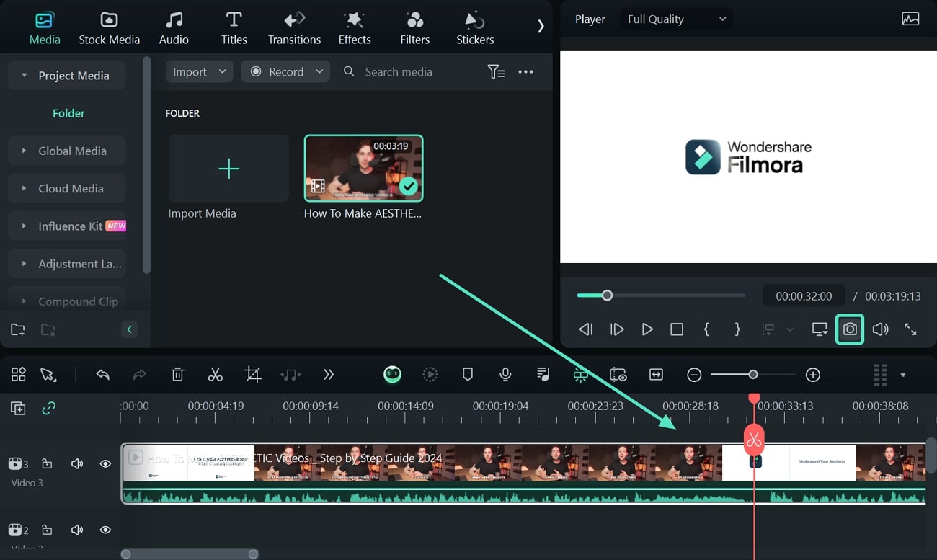Open player display settings monitor icon
The image size is (937, 560).
click(x=820, y=329)
